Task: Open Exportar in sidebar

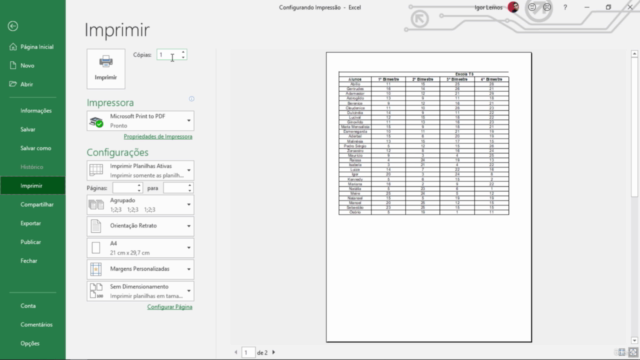Action: (x=33, y=223)
